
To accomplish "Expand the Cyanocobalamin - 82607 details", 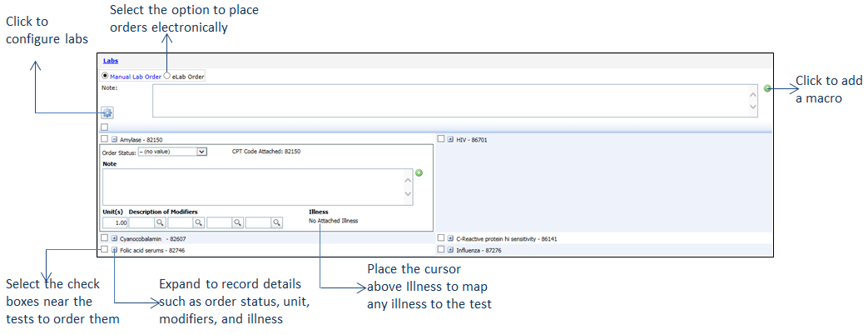I will (115, 238).
